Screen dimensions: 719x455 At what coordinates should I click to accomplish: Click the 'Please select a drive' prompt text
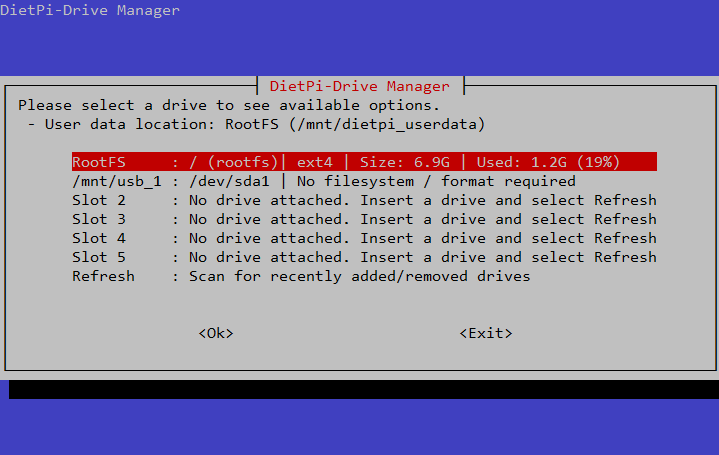click(x=228, y=105)
